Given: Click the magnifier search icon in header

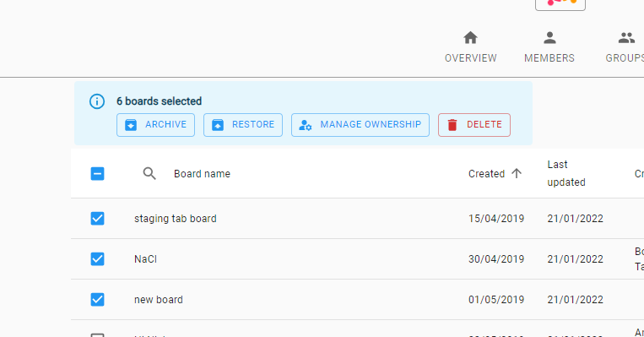Looking at the screenshot, I should coord(149,173).
